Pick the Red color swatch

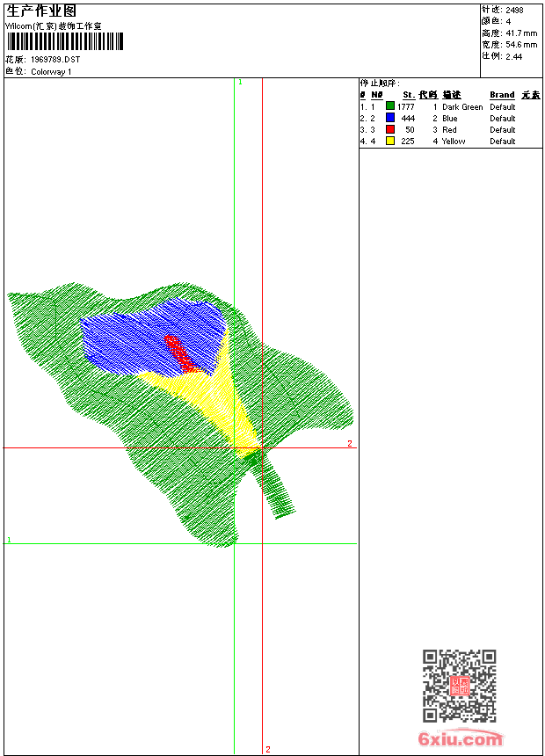pos(390,129)
